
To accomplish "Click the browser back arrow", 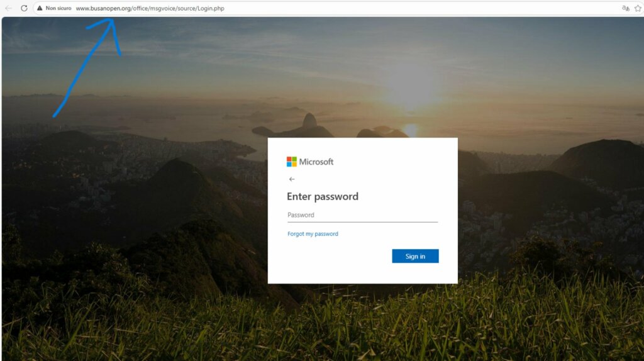I will coord(8,8).
